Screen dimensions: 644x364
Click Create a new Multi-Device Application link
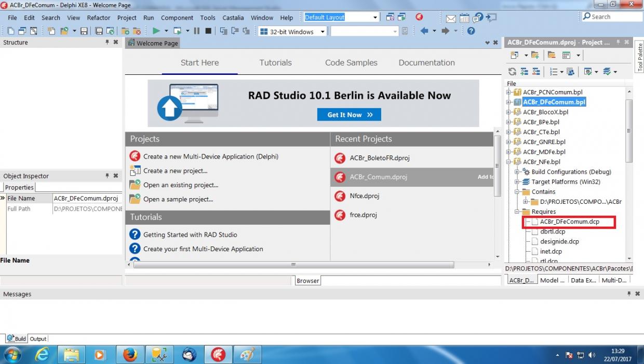click(211, 156)
